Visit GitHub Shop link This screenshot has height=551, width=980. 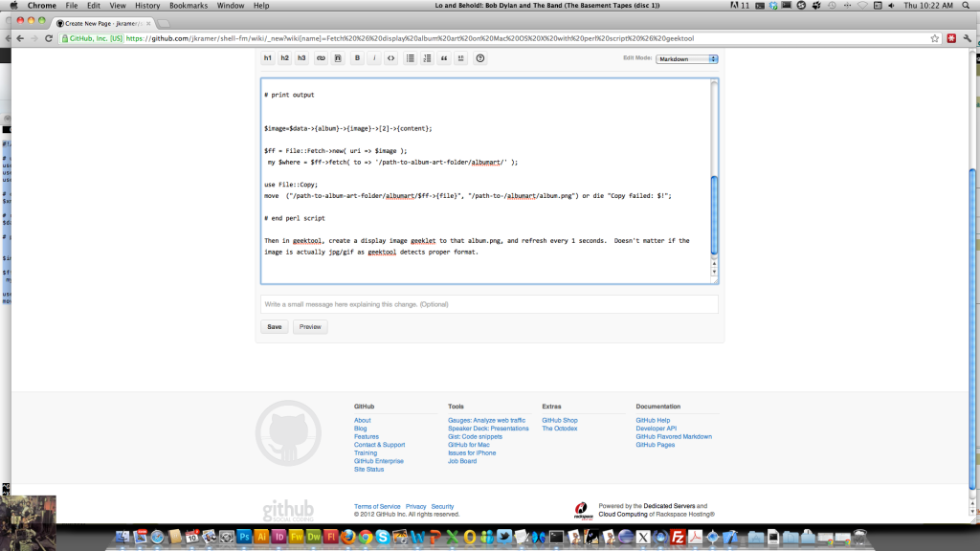559,421
